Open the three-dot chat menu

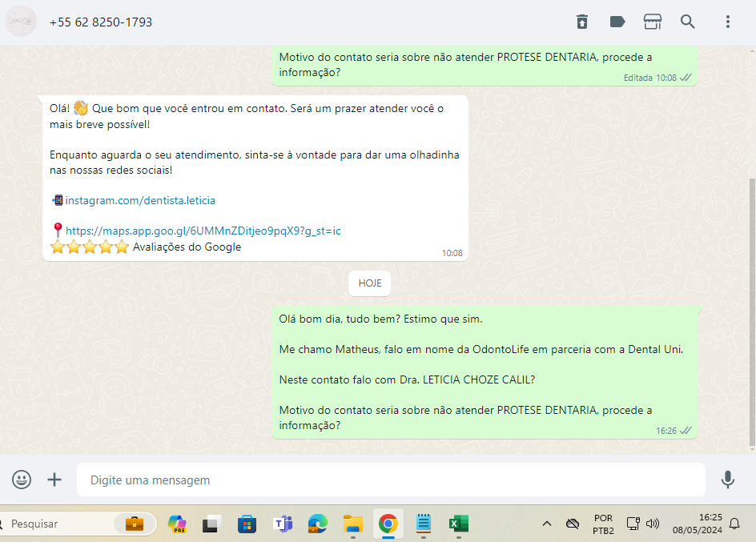pos(727,22)
